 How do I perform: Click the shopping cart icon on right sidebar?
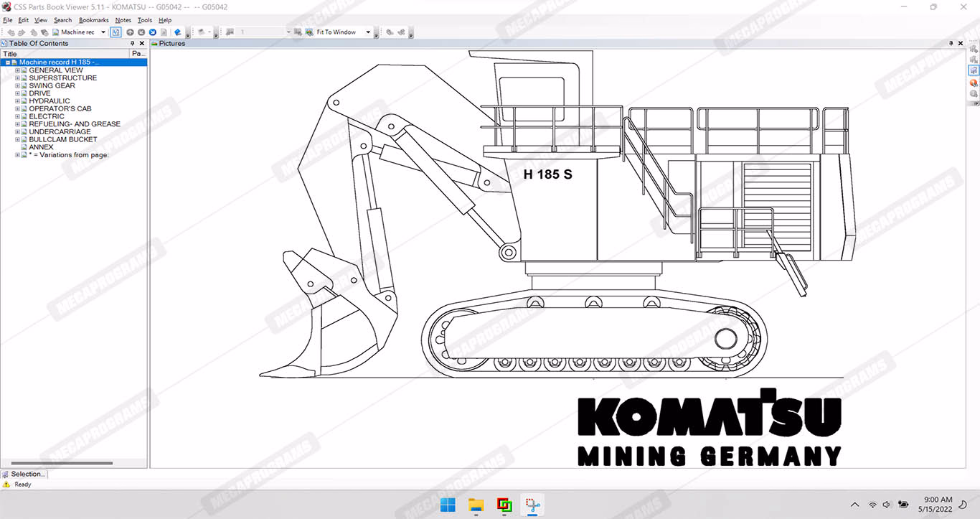974,70
